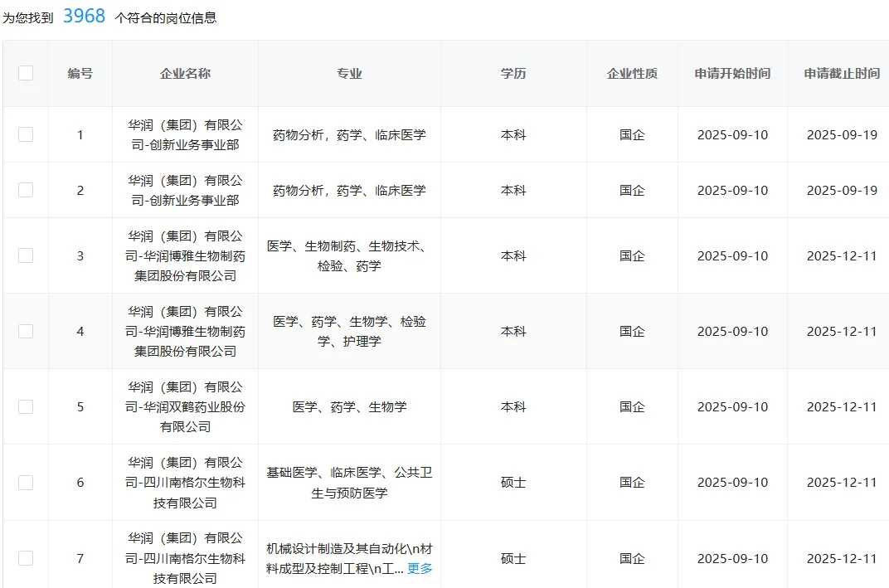Click 国企 in row 1
Viewport: 889px width, 588px height.
click(632, 134)
